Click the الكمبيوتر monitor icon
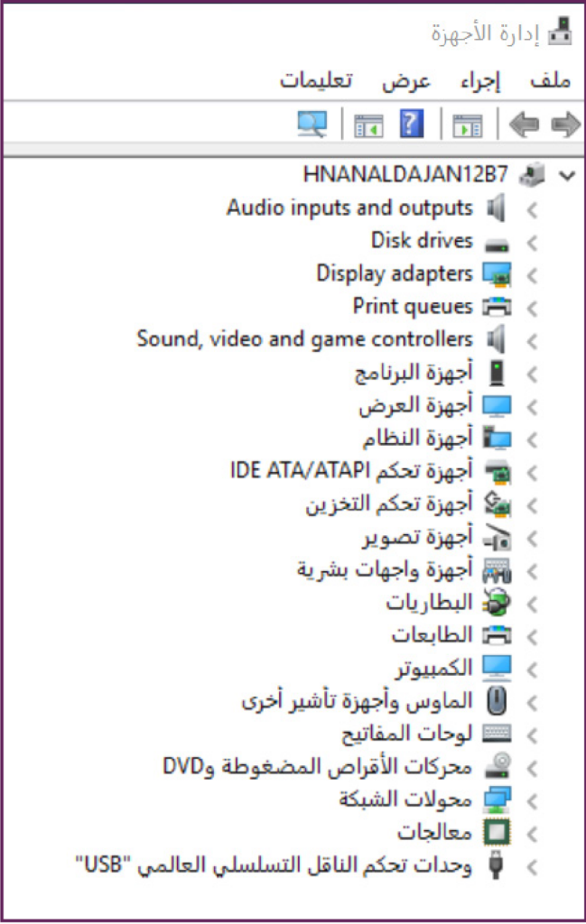Screen dimensions: 586x924 (497, 668)
